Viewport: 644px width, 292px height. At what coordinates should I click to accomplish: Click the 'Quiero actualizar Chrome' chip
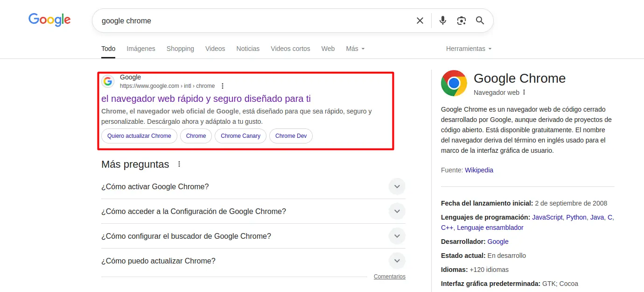pos(139,136)
